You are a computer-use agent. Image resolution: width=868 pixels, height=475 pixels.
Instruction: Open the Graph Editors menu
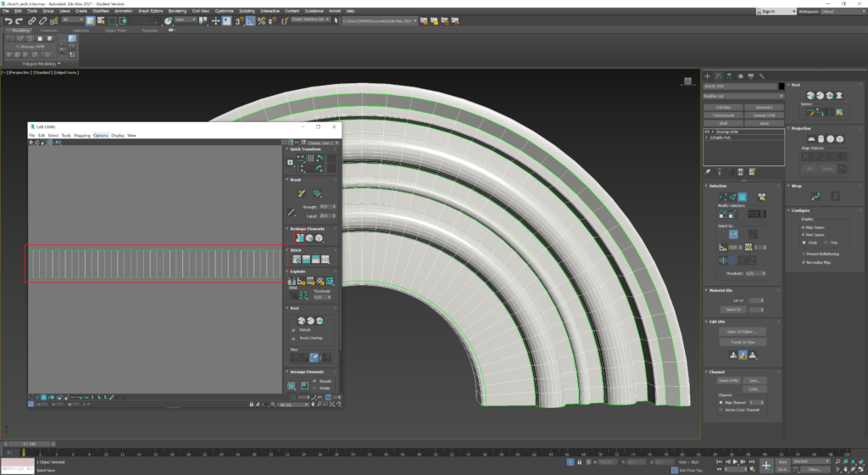pyautogui.click(x=151, y=11)
